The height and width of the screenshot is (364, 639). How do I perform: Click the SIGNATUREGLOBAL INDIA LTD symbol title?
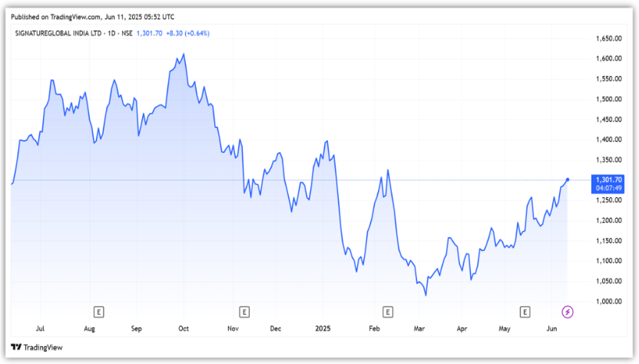pos(56,33)
